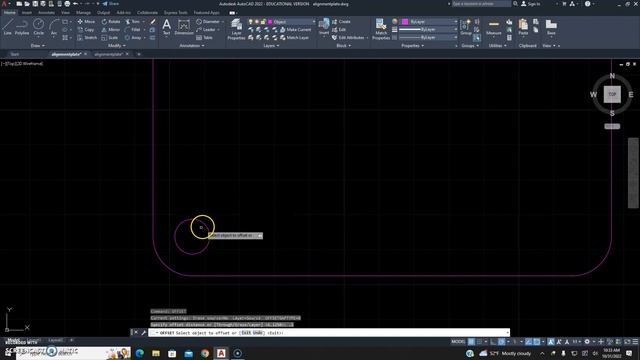Click the MODEL status bar button

pyautogui.click(x=458, y=342)
